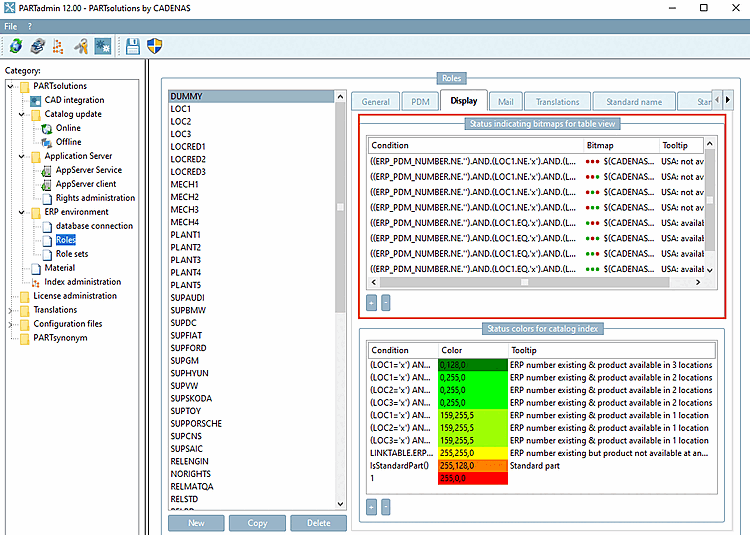Viewport: 750px width, 535px height.
Task: Click the printer-like toolbar icon
Action: click(x=37, y=46)
